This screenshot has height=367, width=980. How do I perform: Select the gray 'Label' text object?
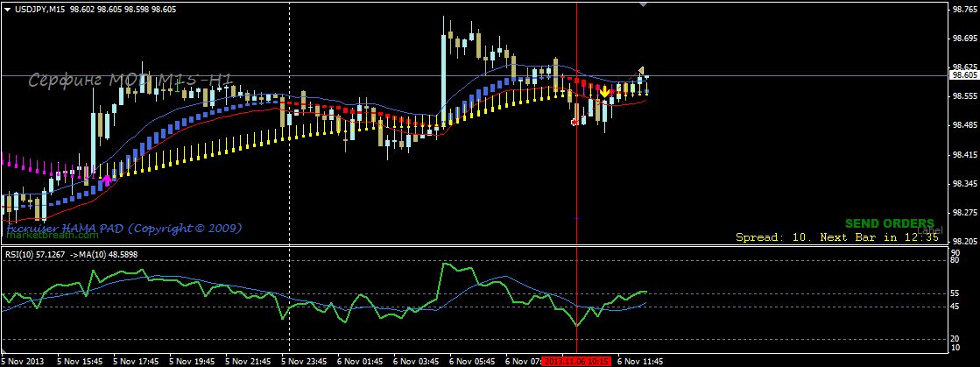click(x=929, y=230)
